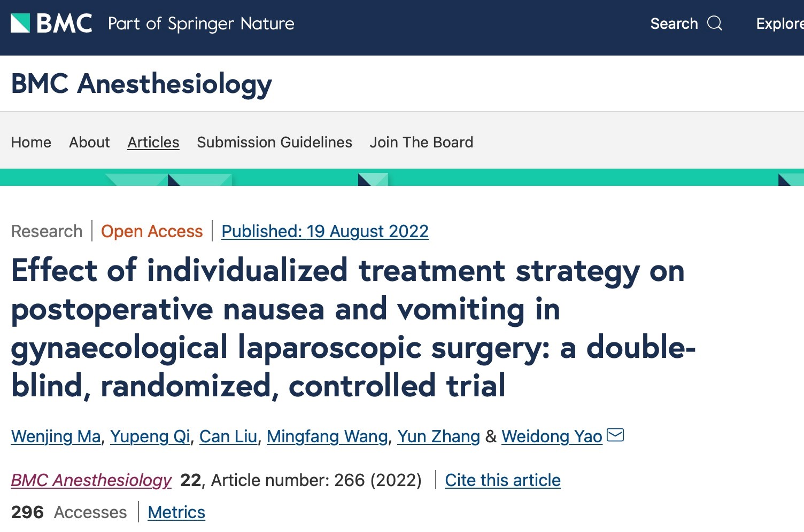Open the Explore menu
804x532 pixels.
[779, 24]
